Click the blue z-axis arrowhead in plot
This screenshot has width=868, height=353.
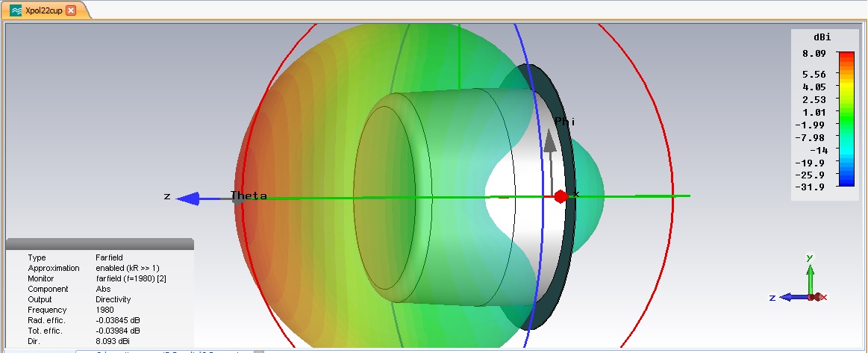[x=187, y=199]
